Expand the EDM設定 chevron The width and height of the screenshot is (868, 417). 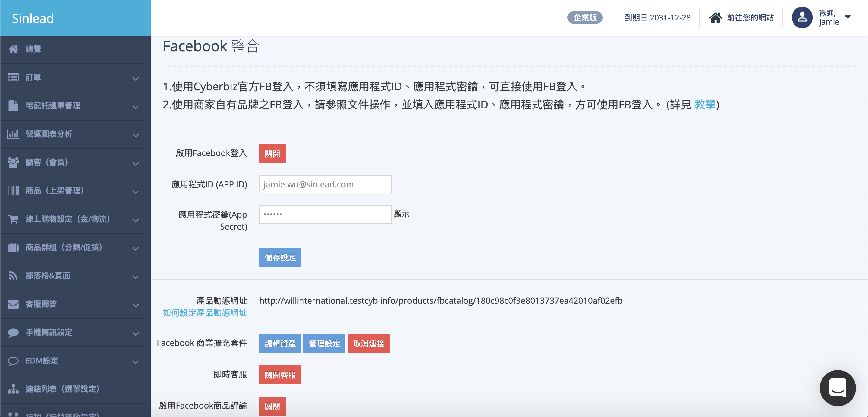[135, 362]
